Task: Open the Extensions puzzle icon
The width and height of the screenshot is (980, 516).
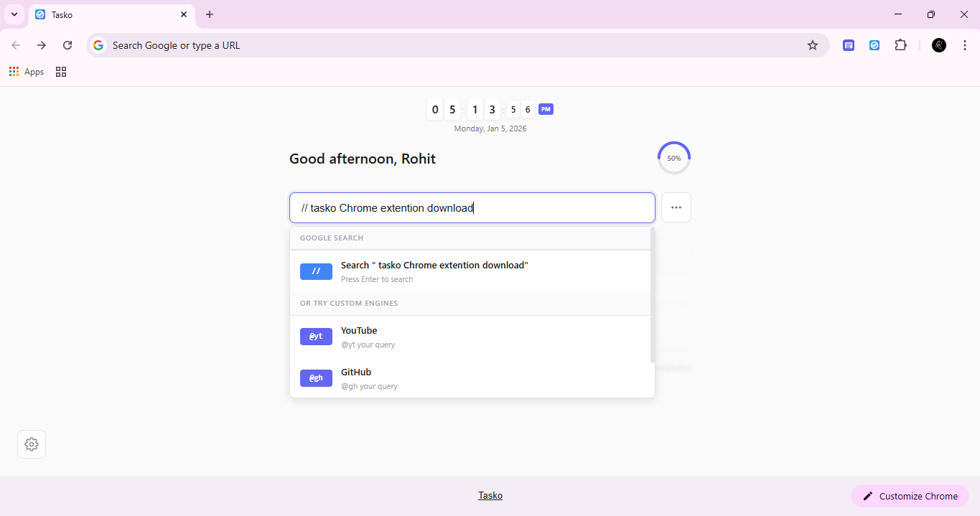Action: 900,45
